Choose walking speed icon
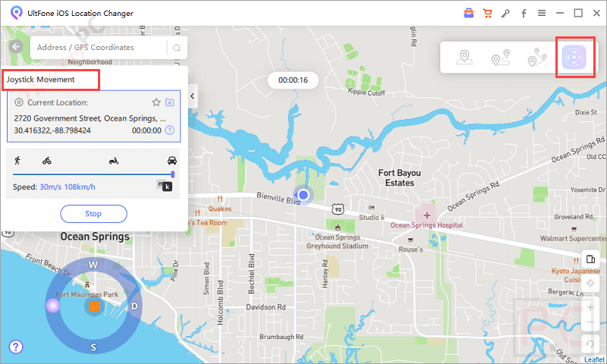 (17, 161)
